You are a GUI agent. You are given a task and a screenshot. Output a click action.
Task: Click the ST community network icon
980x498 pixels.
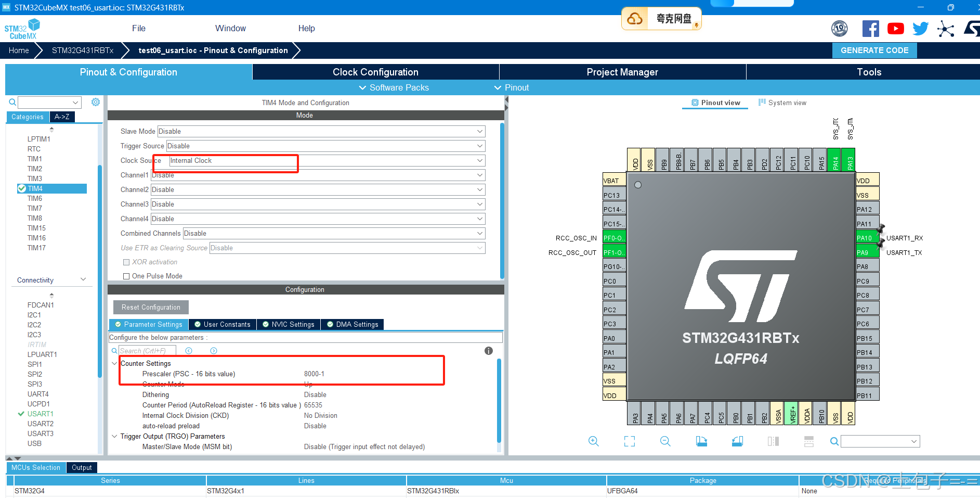tap(946, 29)
